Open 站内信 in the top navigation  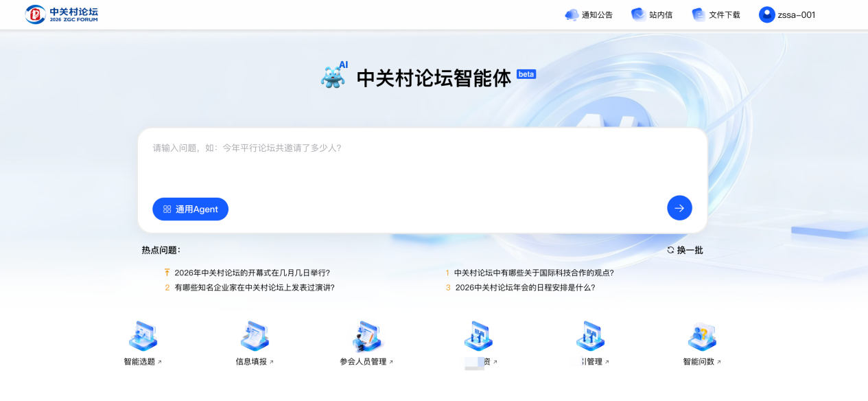[652, 14]
